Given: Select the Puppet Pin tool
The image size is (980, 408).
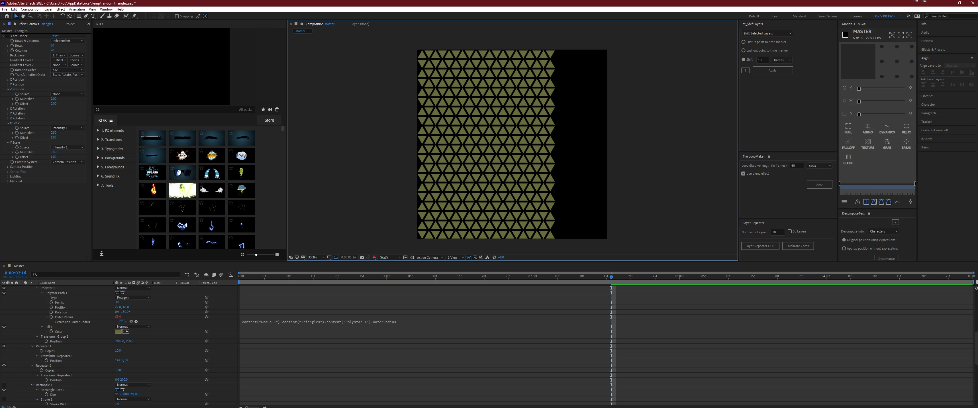Looking at the screenshot, I should (134, 16).
